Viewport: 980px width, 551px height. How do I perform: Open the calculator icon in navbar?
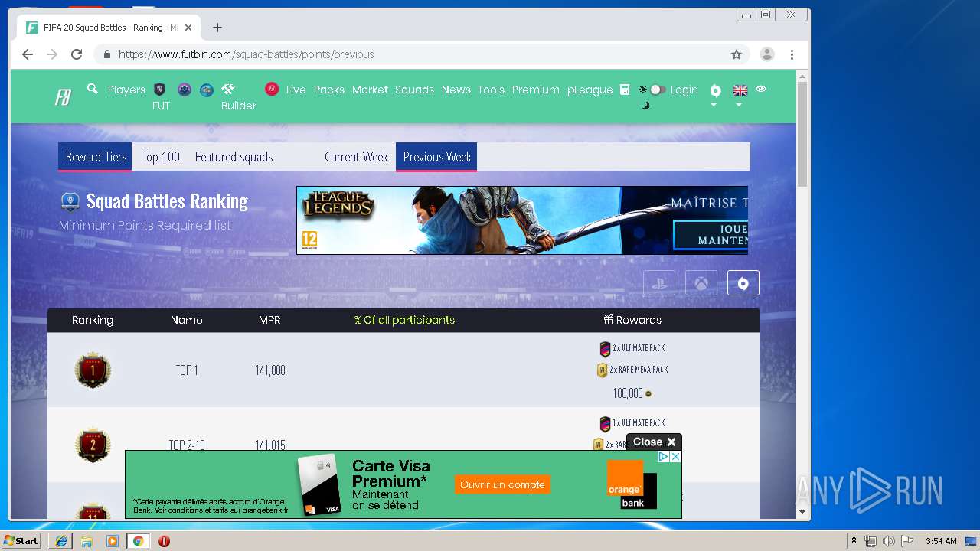(625, 90)
